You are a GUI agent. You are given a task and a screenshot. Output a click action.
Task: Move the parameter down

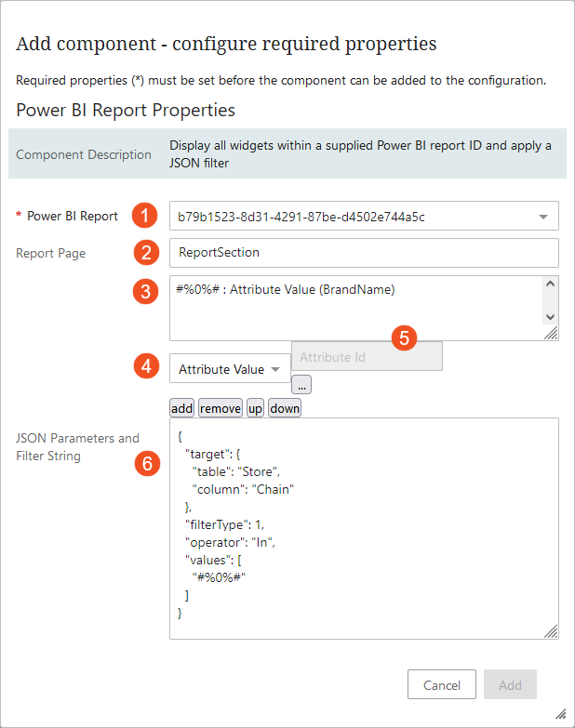[x=285, y=408]
